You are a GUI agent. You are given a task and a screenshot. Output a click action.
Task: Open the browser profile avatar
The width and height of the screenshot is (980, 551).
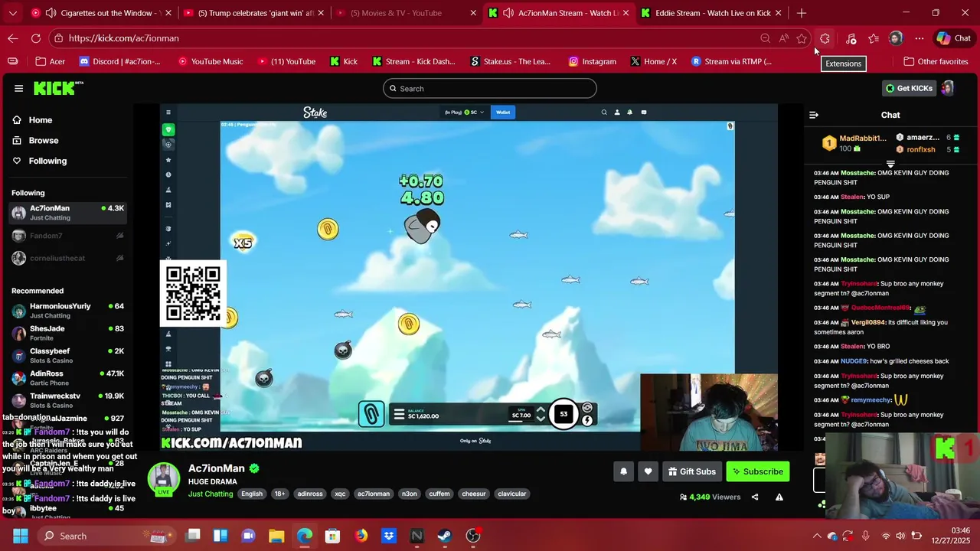(x=896, y=38)
